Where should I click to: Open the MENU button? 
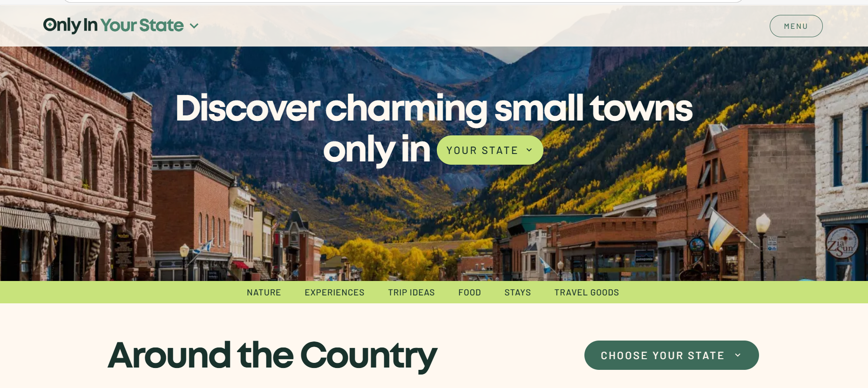(796, 26)
